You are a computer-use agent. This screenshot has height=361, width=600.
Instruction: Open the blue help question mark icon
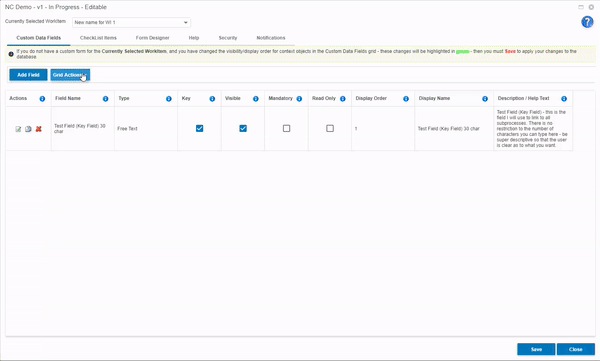click(587, 22)
